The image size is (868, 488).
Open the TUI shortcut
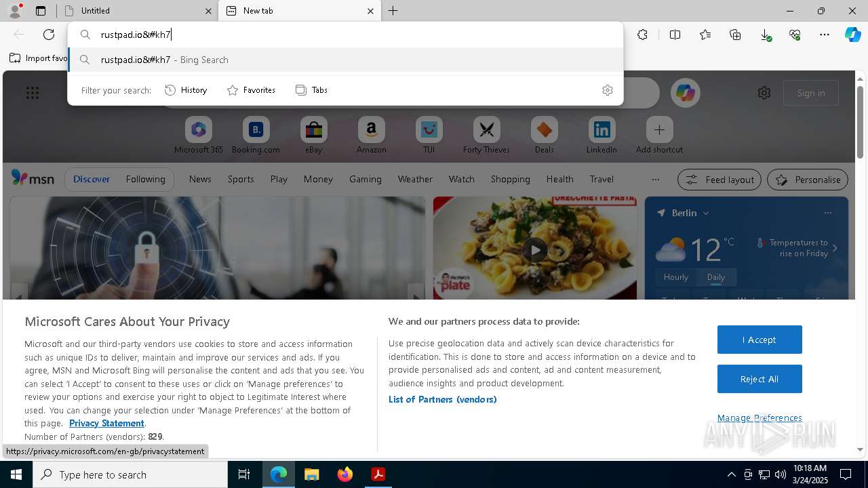pos(429,136)
